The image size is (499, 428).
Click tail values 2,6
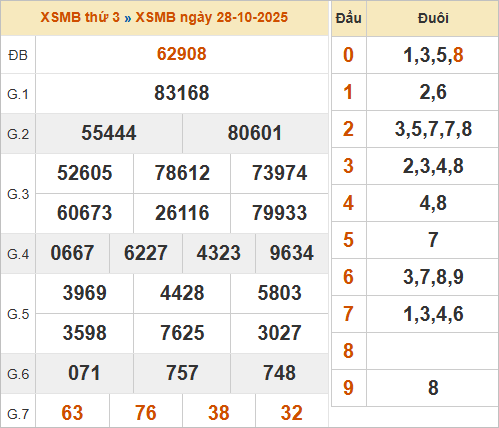433,92
